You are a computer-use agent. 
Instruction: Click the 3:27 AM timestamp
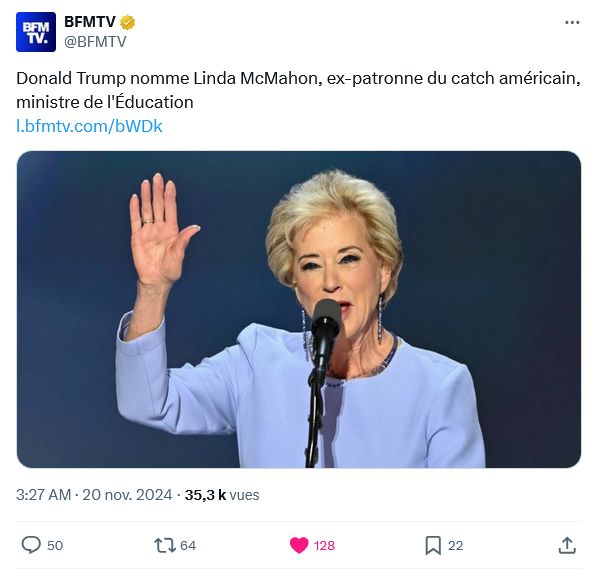[x=43, y=495]
